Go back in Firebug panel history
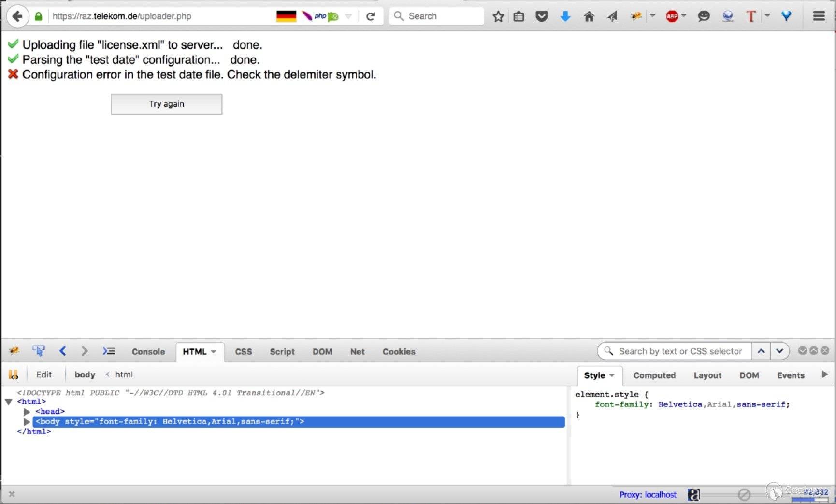This screenshot has height=504, width=836. 62,351
